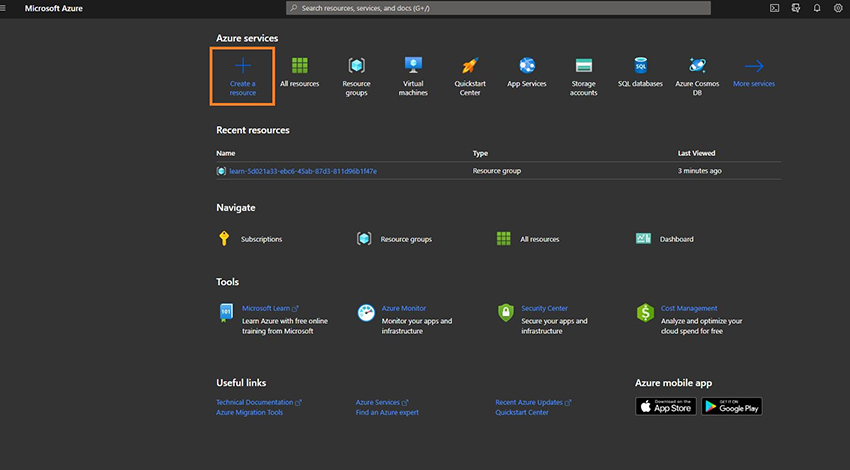Open the Azure Monitor tool link

(404, 308)
